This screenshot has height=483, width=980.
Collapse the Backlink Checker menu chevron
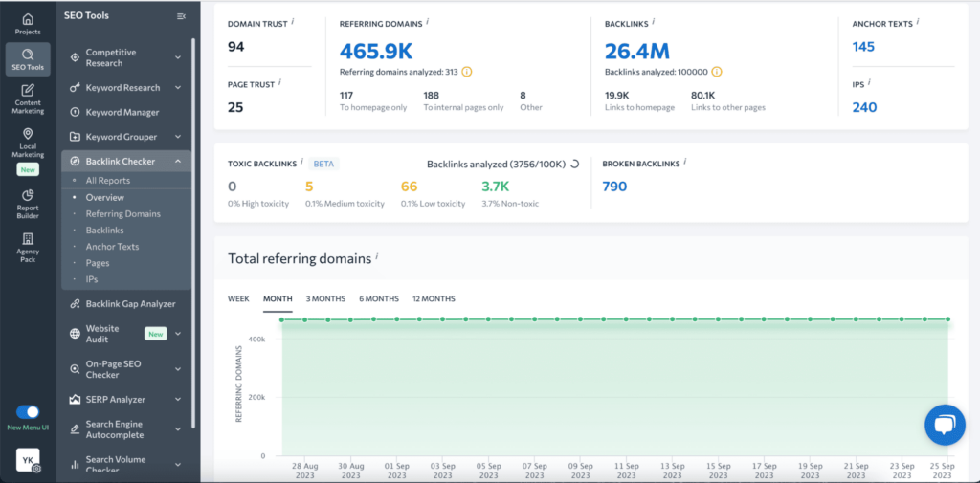(x=177, y=162)
